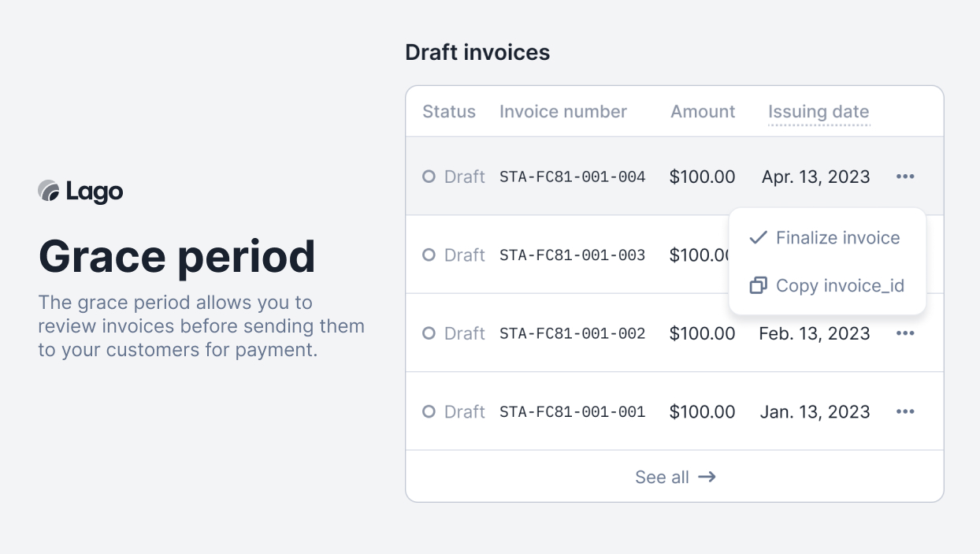
Task: Open the Issuing date sorting options
Action: coord(819,111)
